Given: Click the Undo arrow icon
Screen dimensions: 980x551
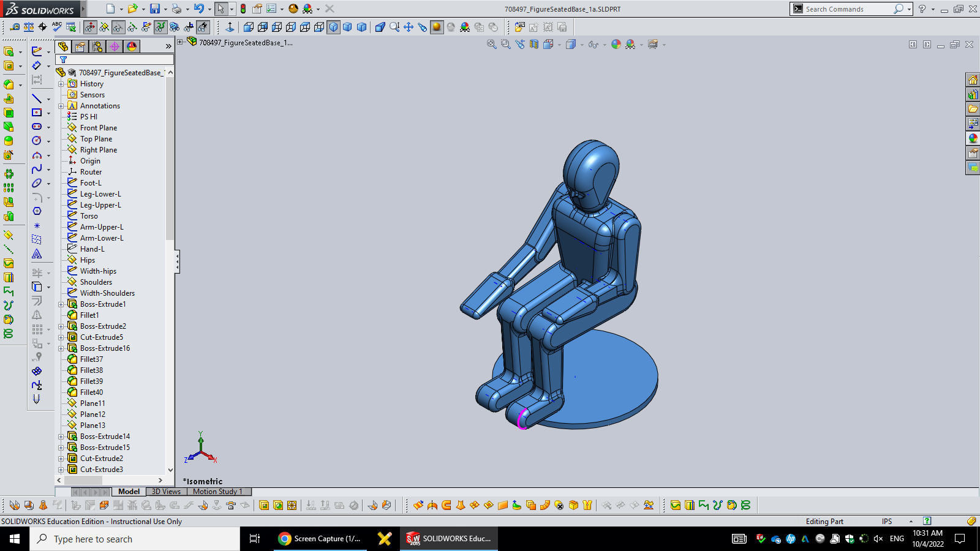Looking at the screenshot, I should point(198,9).
